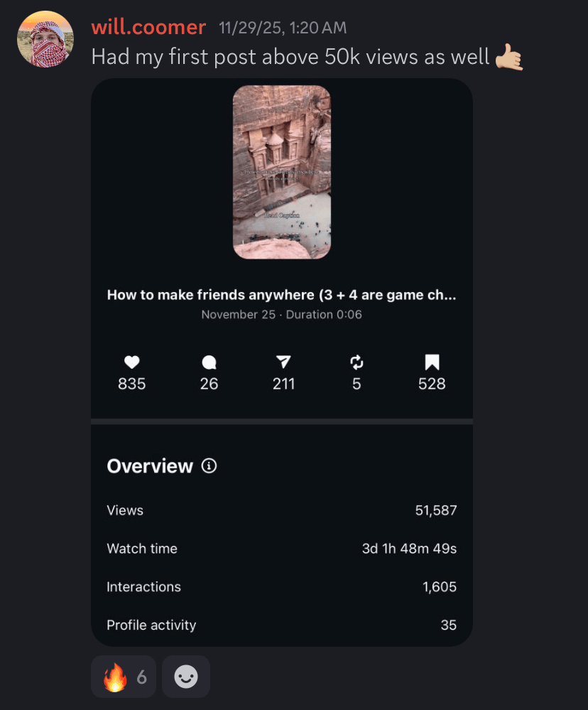
Task: Click the will.coomer username
Action: (148, 27)
